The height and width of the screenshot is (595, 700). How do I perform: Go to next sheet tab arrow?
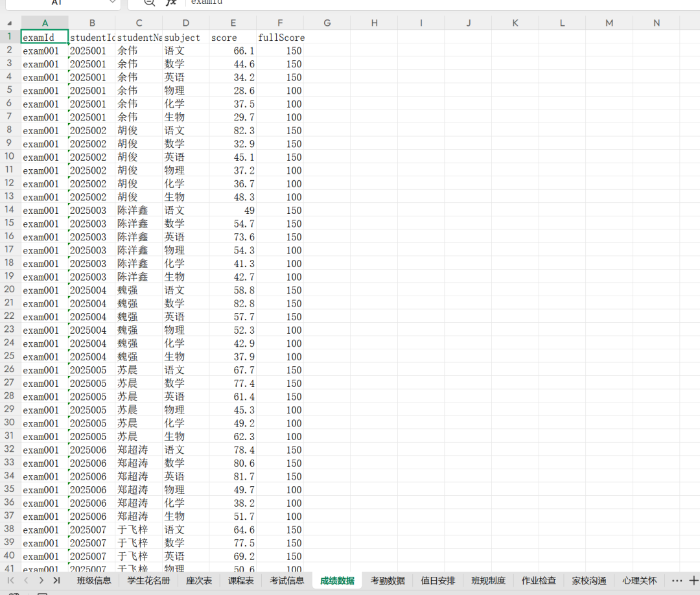[x=41, y=580]
